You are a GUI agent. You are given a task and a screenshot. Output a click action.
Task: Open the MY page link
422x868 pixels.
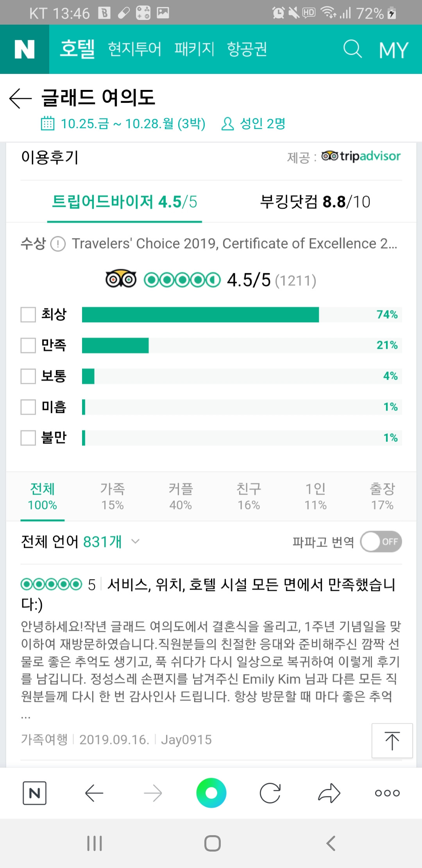click(393, 50)
